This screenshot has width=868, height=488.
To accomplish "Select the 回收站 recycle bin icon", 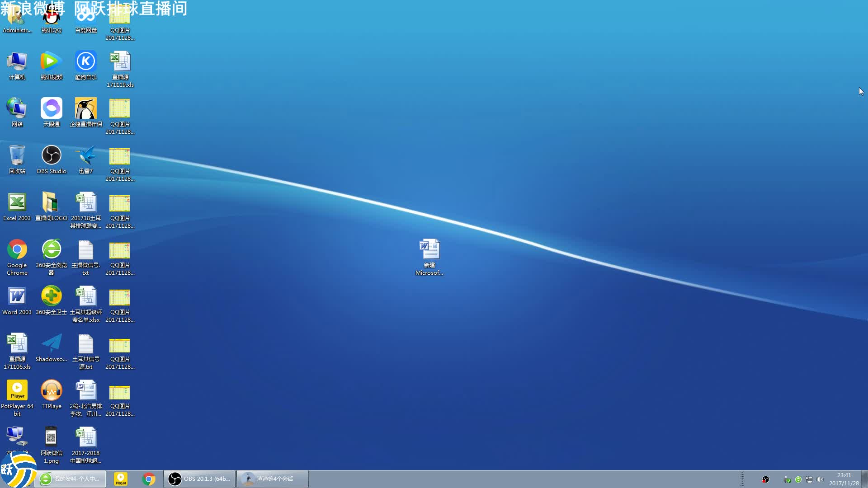I will pyautogui.click(x=17, y=155).
